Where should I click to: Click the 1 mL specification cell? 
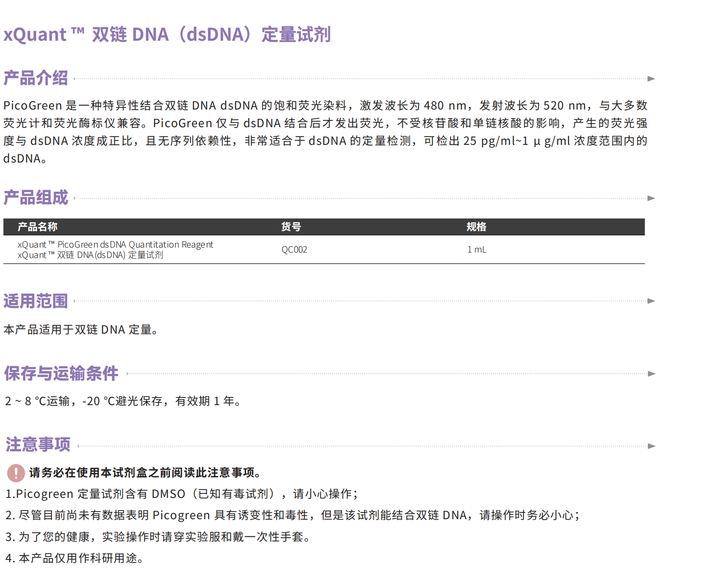tap(477, 249)
